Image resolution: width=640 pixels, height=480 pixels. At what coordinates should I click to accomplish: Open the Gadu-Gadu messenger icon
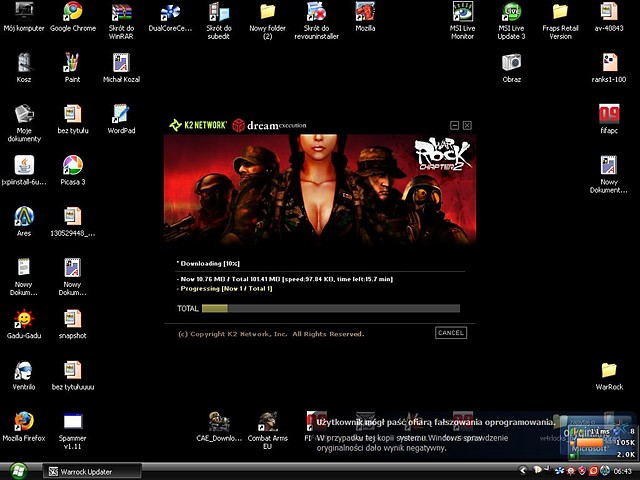(24, 324)
